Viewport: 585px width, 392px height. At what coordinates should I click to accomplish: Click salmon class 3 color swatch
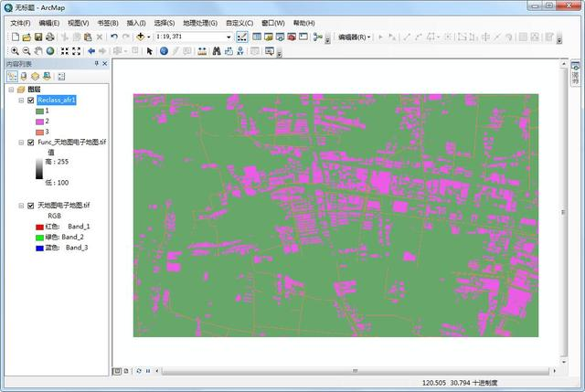pyautogui.click(x=39, y=132)
